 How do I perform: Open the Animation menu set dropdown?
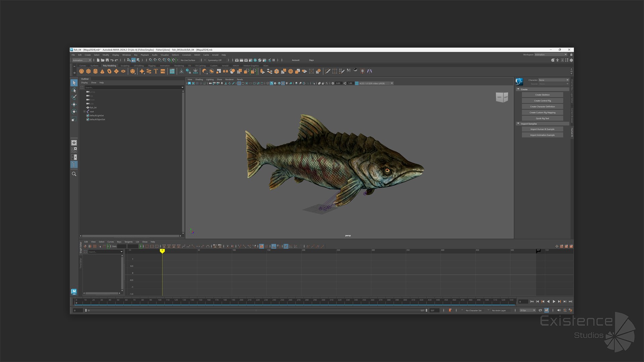click(x=82, y=60)
